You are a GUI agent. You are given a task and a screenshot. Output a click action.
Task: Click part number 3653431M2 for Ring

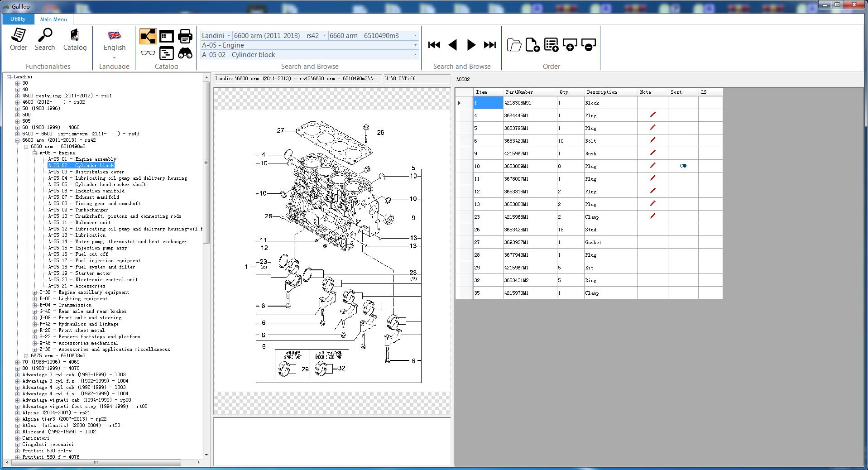tap(530, 280)
